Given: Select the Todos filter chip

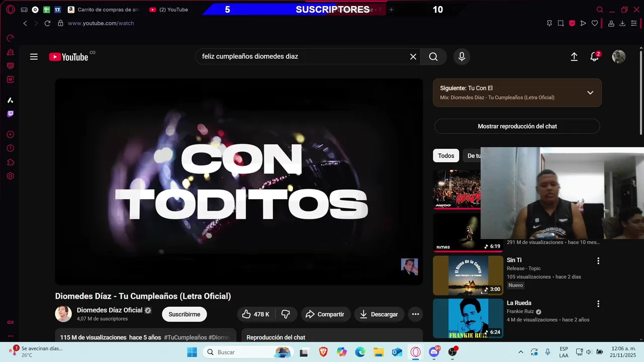Looking at the screenshot, I should [446, 156].
